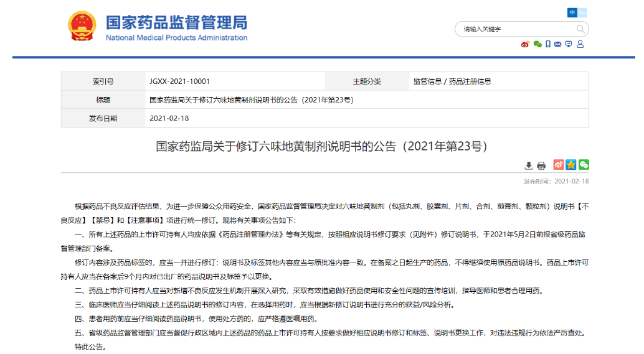Click the national emblem logo in the header

pos(82,26)
